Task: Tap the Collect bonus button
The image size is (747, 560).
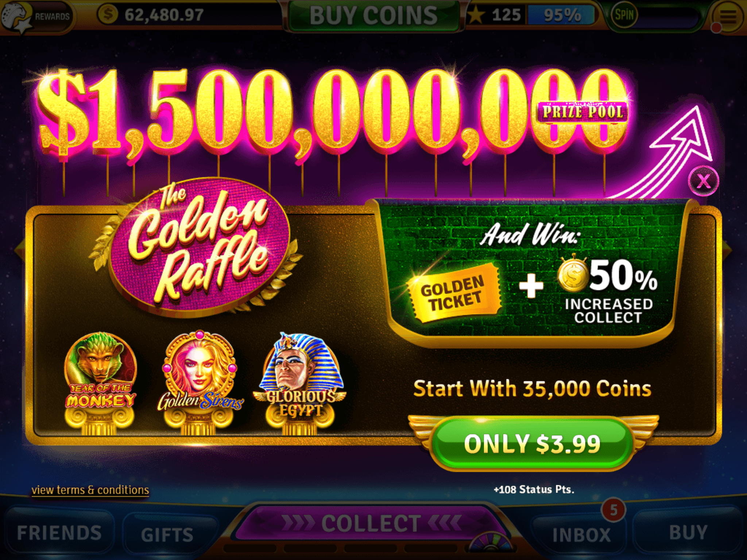Action: click(x=371, y=523)
